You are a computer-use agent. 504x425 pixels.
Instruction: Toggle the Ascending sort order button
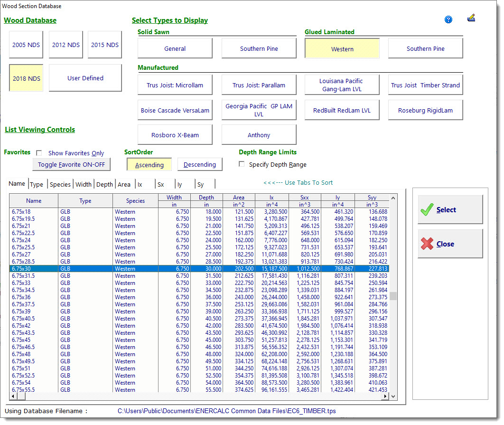pos(149,165)
